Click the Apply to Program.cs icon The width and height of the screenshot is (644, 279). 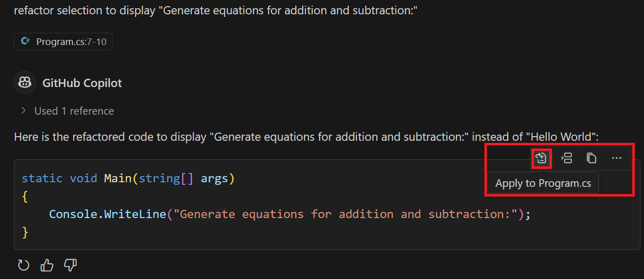coord(541,158)
